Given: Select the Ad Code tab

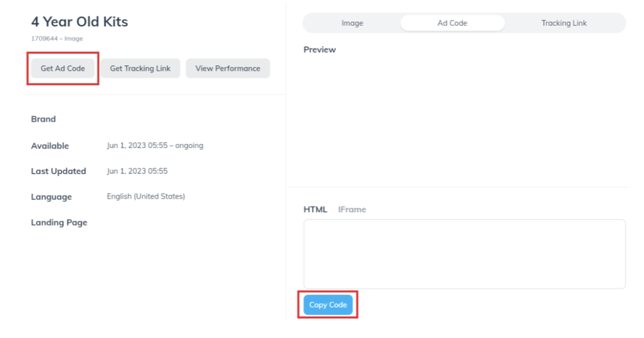Looking at the screenshot, I should click(x=453, y=23).
